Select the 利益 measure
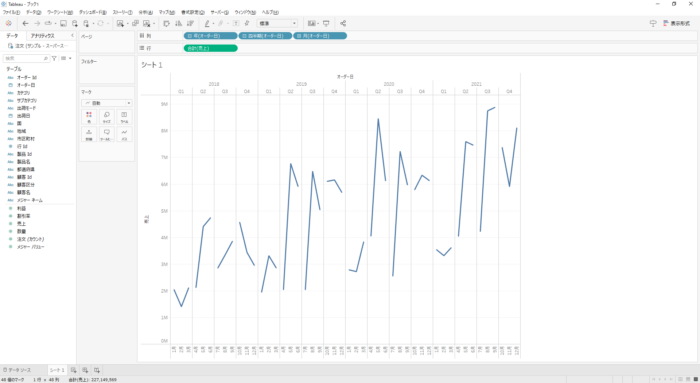This screenshot has height=383, width=700. [21, 208]
